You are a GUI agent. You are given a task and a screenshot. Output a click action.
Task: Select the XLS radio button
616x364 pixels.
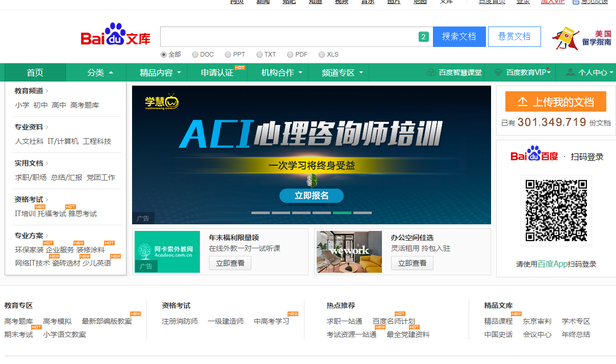pos(322,55)
